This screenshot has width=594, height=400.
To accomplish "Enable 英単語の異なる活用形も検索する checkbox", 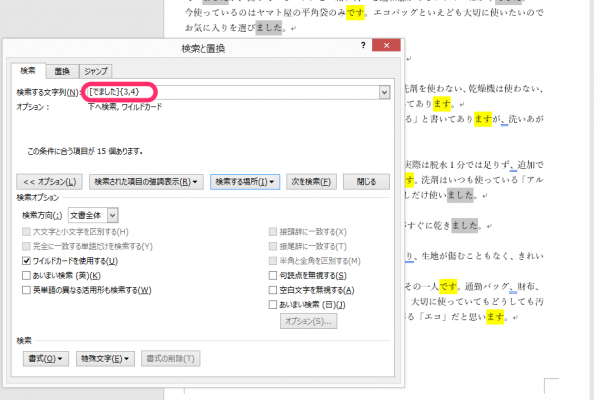I will [x=26, y=290].
